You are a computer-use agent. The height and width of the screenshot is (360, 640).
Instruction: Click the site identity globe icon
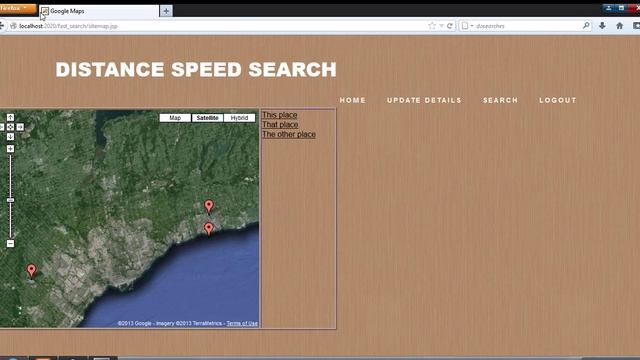[13, 26]
